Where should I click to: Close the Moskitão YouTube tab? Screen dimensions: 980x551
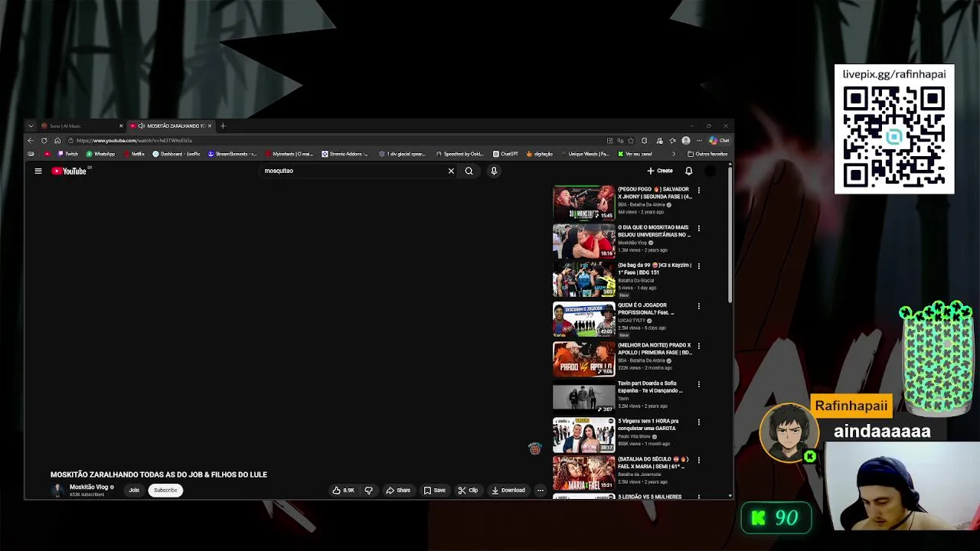[210, 126]
